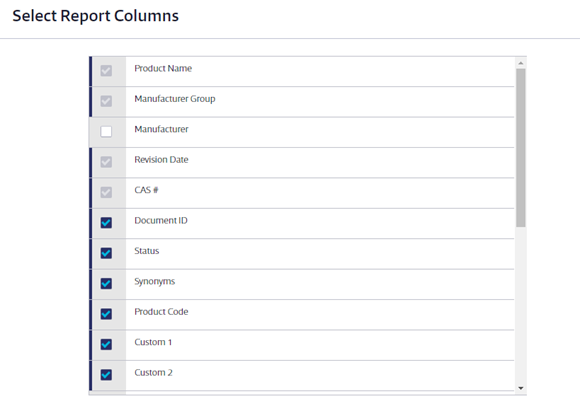This screenshot has width=580, height=406.
Task: Click the locked Revision Date checkbox
Action: click(106, 162)
